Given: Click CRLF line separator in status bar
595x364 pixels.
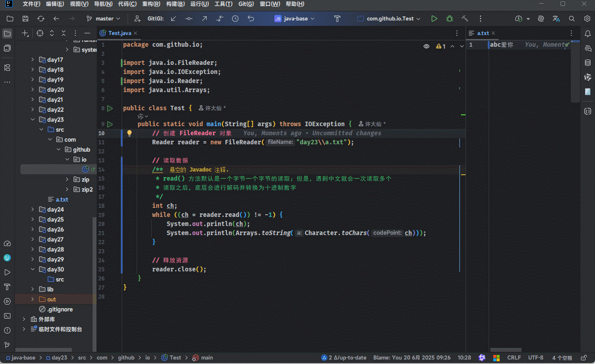Looking at the screenshot, I should 514,358.
